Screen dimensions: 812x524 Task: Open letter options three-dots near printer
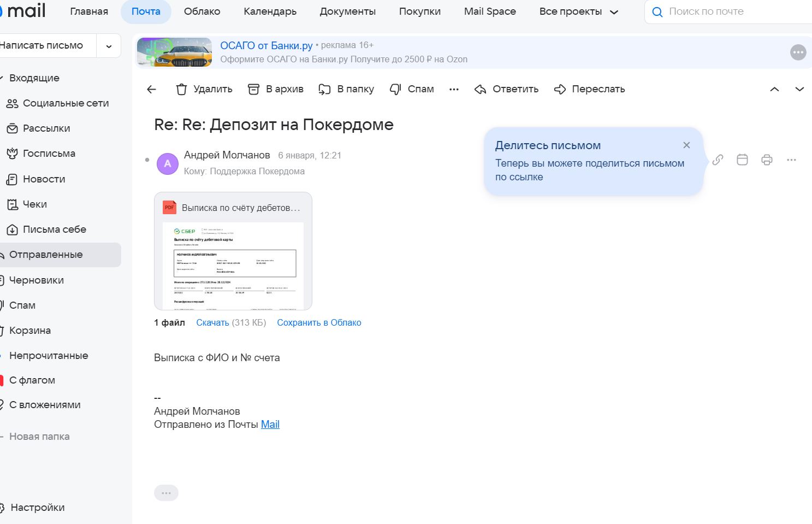pos(791,160)
